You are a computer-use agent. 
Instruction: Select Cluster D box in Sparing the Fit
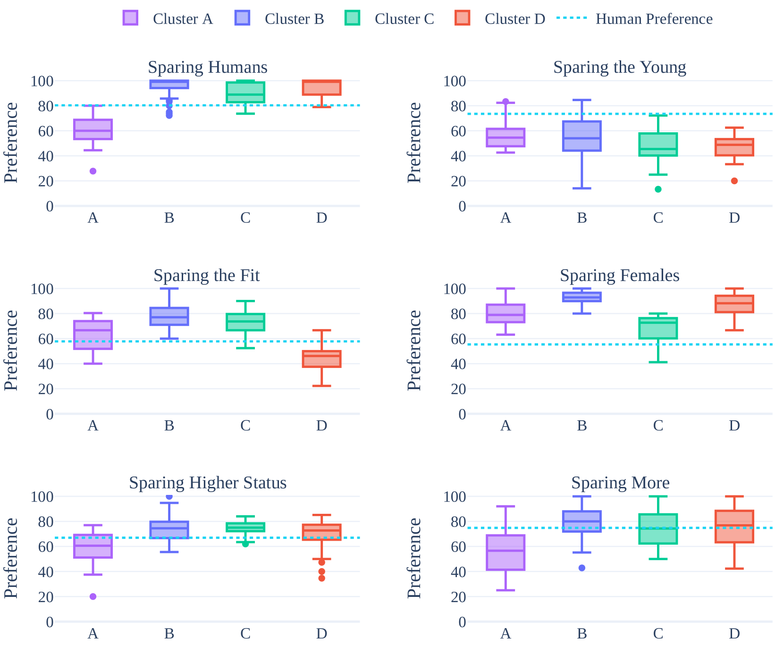pos(321,359)
